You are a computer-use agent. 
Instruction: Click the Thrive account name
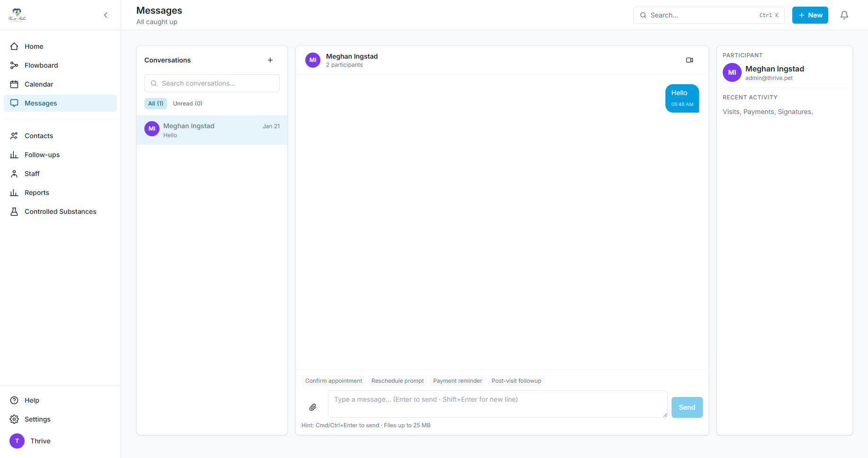pos(40,441)
